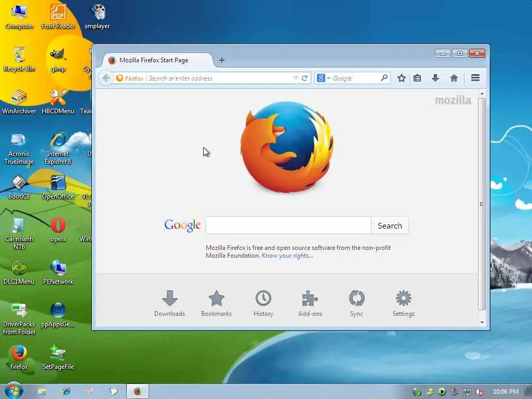Open History on the start page
Image resolution: width=532 pixels, height=399 pixels.
pyautogui.click(x=263, y=303)
